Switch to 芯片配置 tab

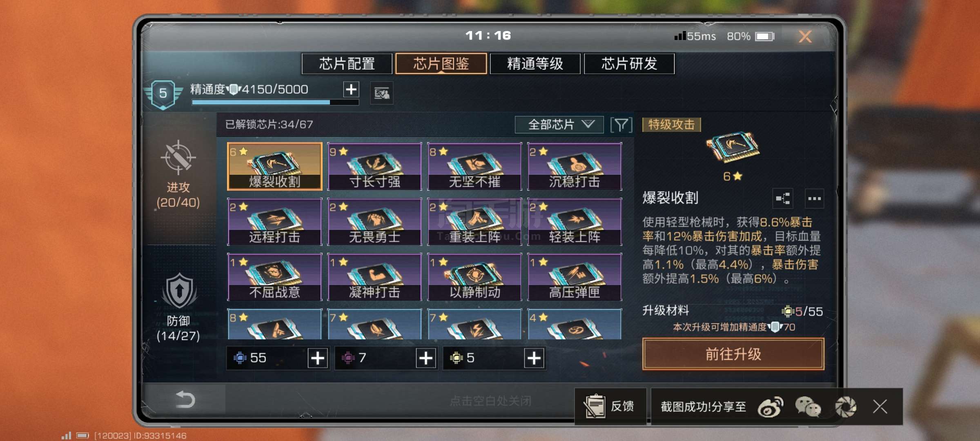coord(347,64)
